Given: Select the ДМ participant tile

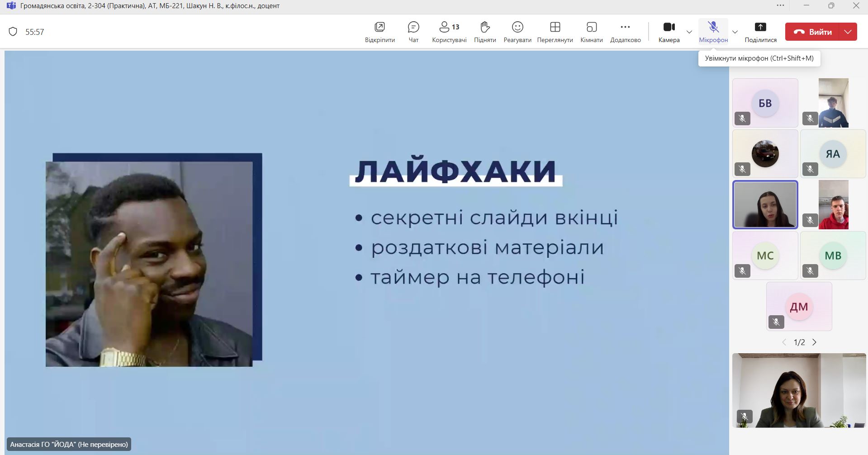Looking at the screenshot, I should pos(799,307).
